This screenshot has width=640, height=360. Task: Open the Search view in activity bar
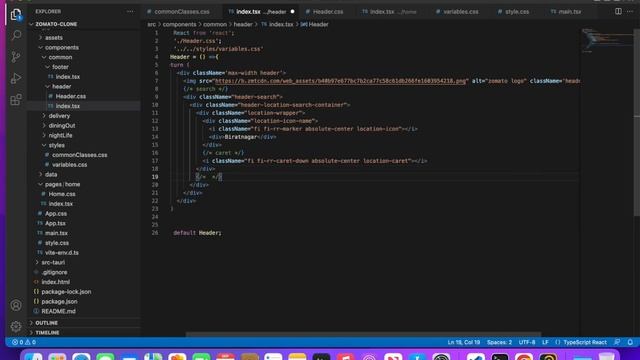pos(16,35)
